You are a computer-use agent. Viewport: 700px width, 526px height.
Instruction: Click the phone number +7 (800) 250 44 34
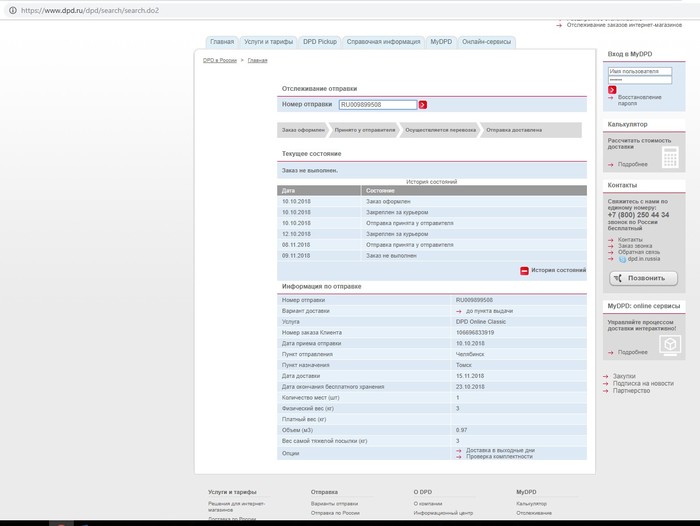click(638, 215)
